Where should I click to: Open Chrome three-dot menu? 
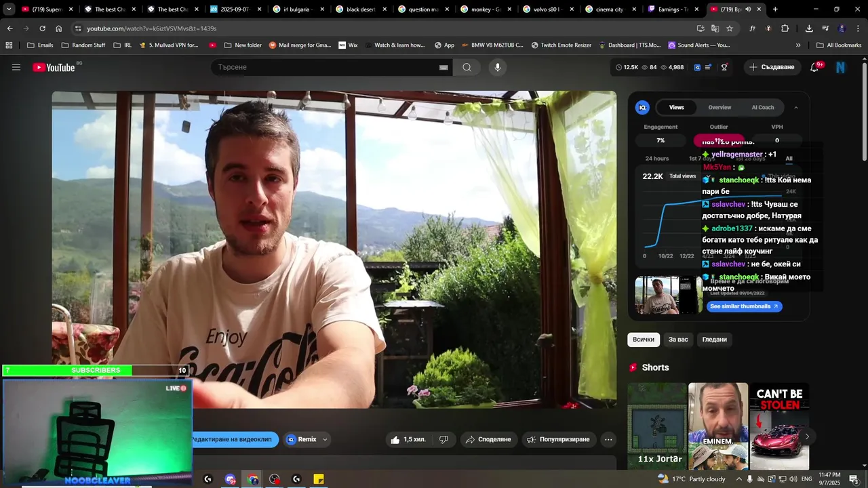coord(858,28)
